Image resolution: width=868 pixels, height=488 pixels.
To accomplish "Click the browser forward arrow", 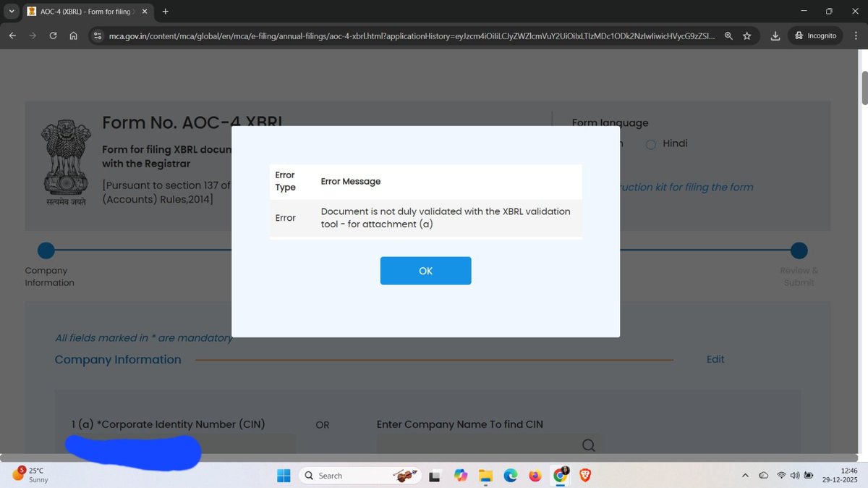I will [x=33, y=35].
